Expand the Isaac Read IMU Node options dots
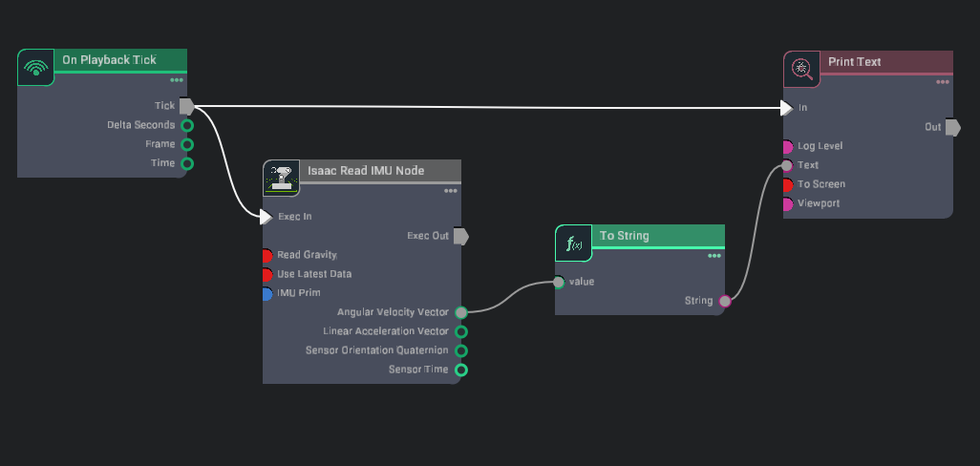This screenshot has height=466, width=980. [451, 191]
